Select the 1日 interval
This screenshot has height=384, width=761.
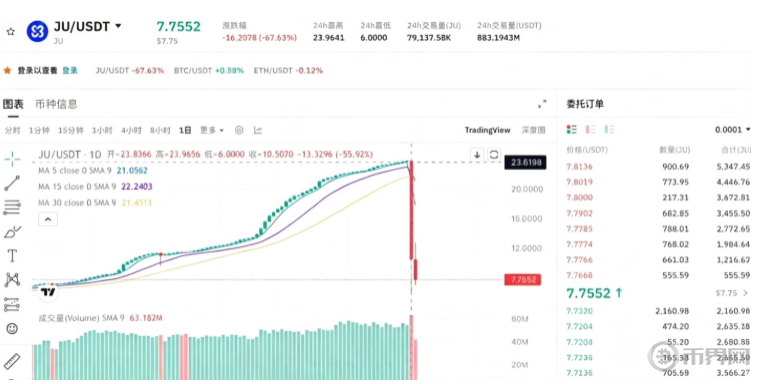point(185,130)
